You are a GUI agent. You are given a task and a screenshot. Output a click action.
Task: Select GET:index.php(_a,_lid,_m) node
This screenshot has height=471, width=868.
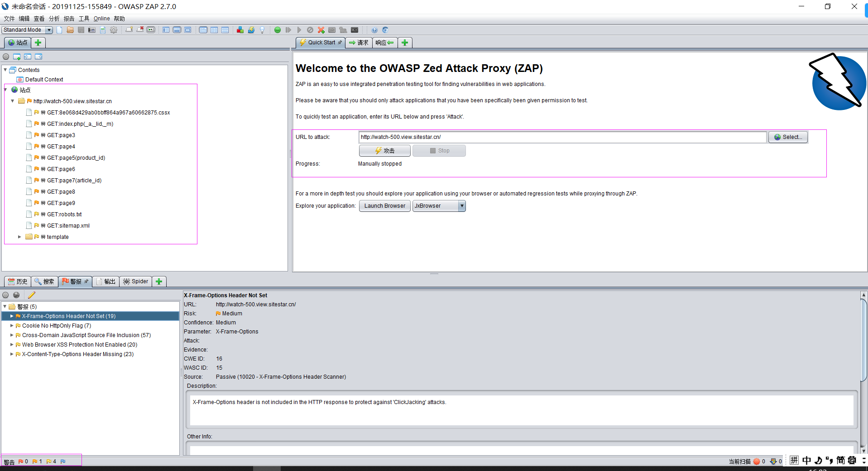pos(80,124)
